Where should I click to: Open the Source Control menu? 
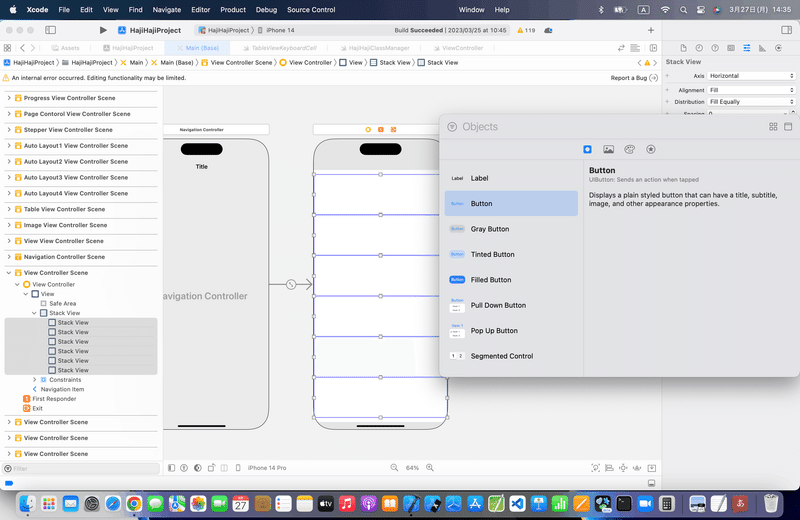(311, 10)
